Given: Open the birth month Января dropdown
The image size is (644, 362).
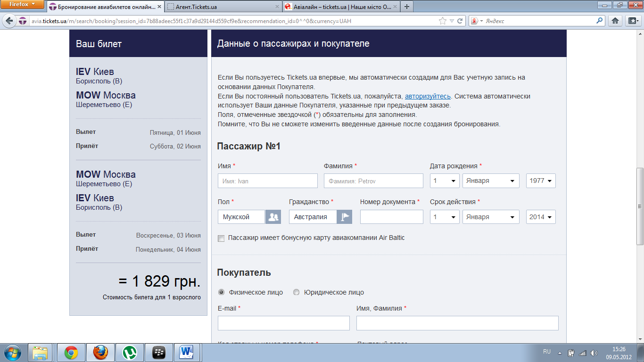Looking at the screenshot, I should pyautogui.click(x=491, y=181).
